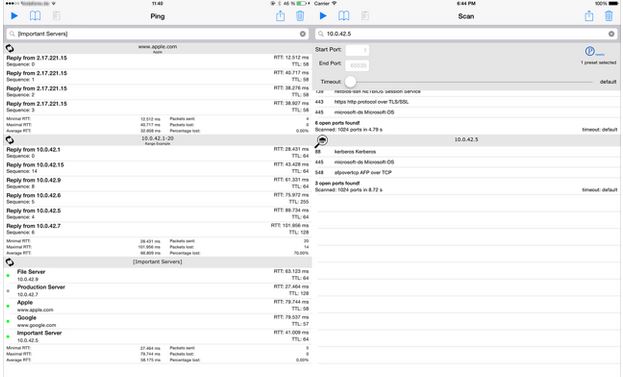Image resolution: width=623 pixels, height=377 pixels.
Task: Start port scan with play button
Action: [x=323, y=16]
